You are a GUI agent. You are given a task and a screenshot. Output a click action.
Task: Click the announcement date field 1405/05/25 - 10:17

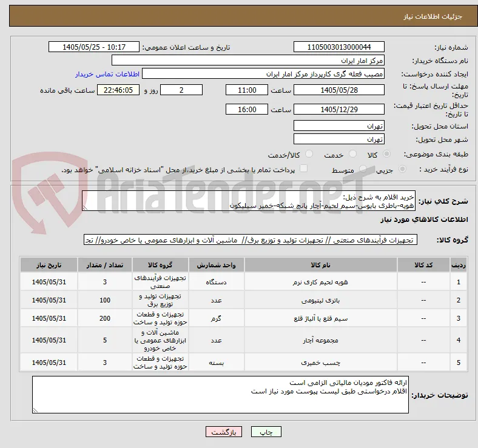click(x=94, y=47)
